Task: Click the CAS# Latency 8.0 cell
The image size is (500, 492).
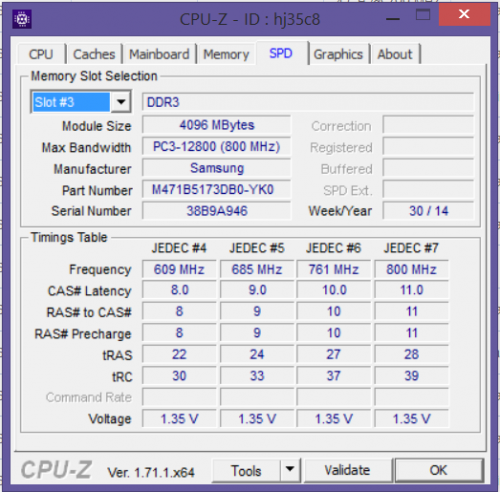Action: coord(179,290)
